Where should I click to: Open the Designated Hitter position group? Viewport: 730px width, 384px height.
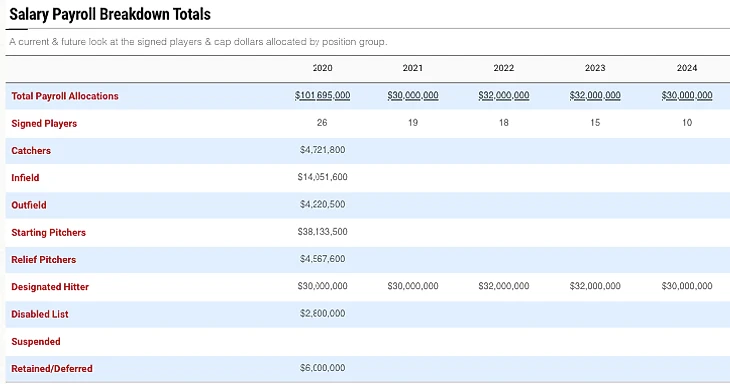tap(50, 287)
